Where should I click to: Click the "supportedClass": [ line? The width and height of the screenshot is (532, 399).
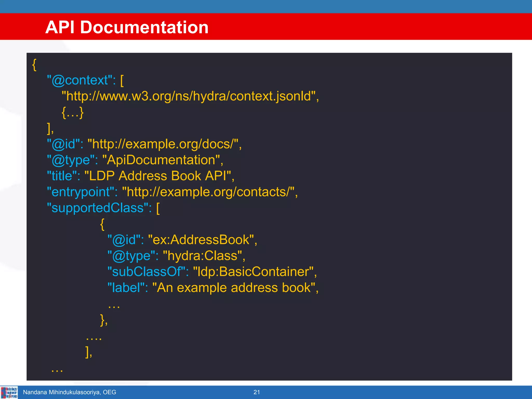pos(103,208)
